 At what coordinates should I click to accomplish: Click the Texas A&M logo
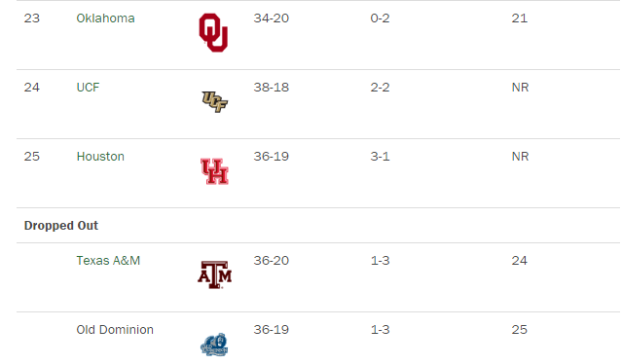214,274
